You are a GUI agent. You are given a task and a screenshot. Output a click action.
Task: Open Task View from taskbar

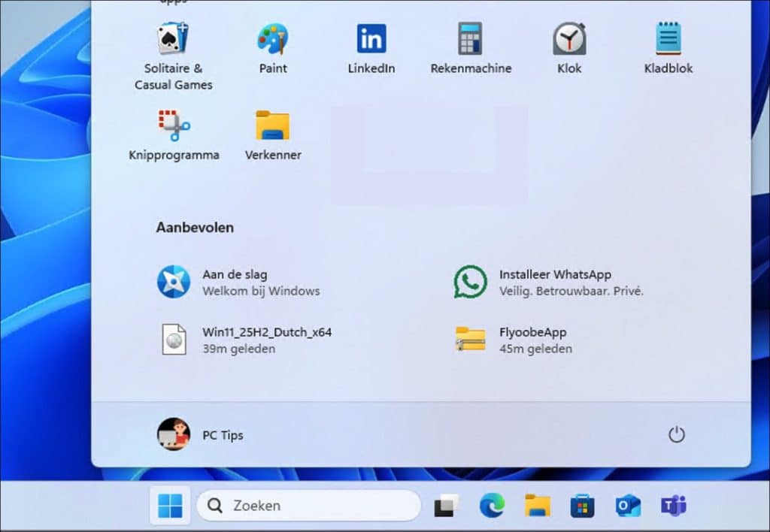click(x=446, y=506)
